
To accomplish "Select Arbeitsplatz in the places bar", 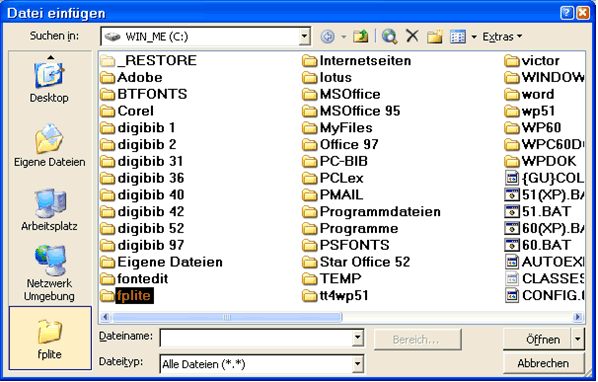I will (x=50, y=210).
